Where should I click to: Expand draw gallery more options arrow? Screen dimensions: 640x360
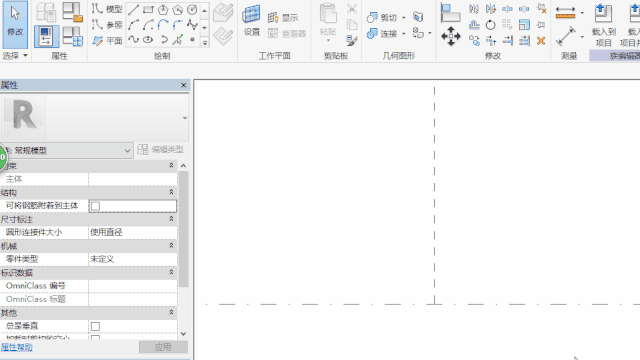(205, 42)
